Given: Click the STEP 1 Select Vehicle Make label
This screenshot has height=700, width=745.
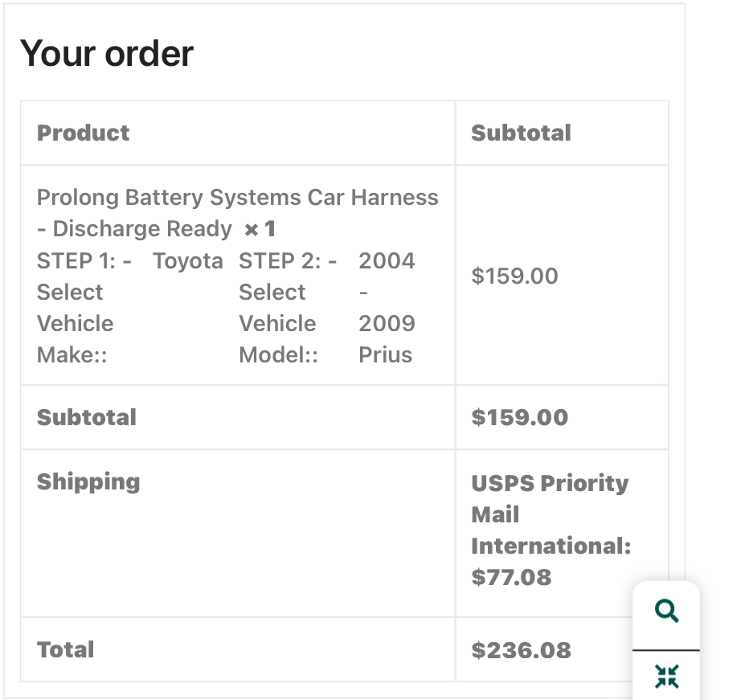Looking at the screenshot, I should [84, 308].
